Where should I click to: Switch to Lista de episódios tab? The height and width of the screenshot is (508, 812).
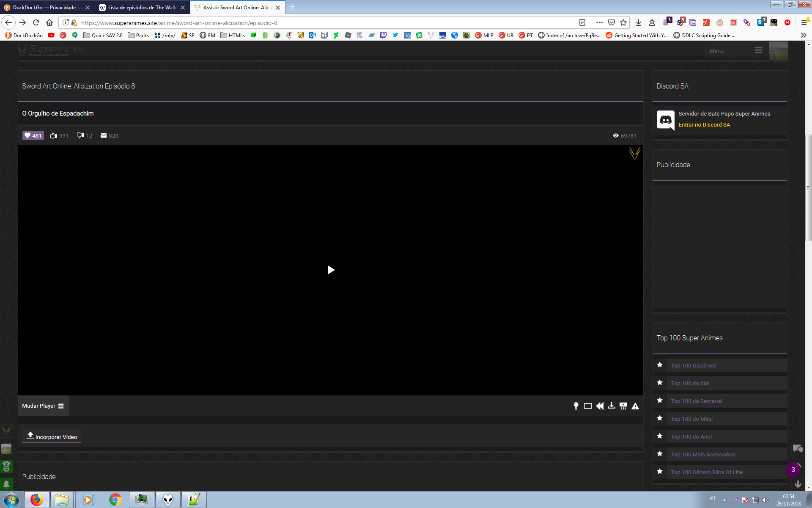140,7
